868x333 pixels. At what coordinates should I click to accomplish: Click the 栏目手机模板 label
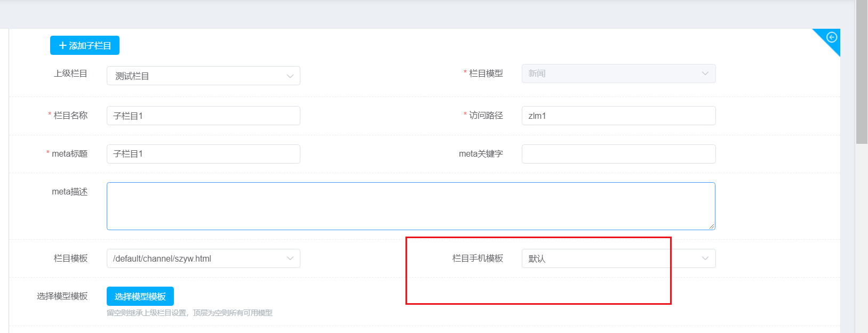tap(477, 258)
